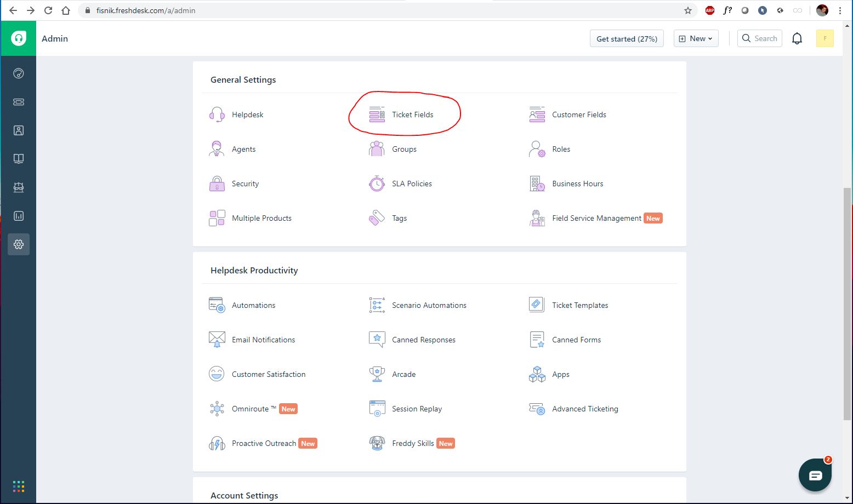This screenshot has width=853, height=504.
Task: Click the Get started (27%) button
Action: pyautogui.click(x=627, y=38)
